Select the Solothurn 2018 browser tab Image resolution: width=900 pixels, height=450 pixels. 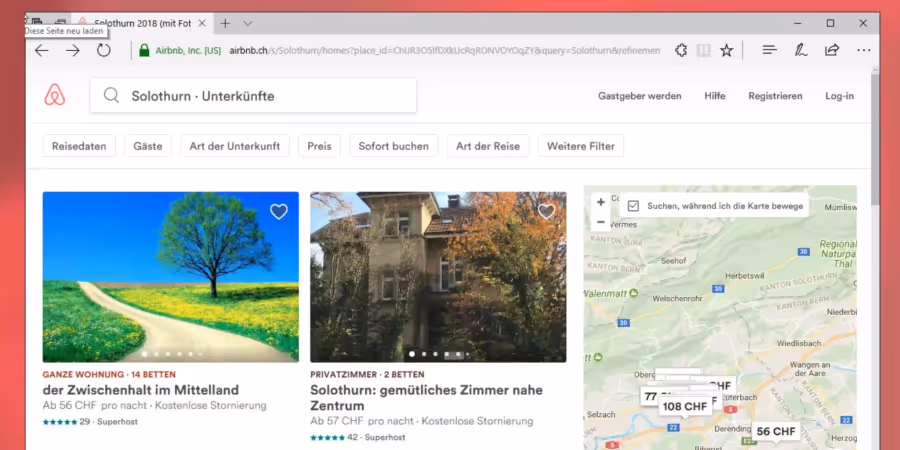(x=141, y=24)
